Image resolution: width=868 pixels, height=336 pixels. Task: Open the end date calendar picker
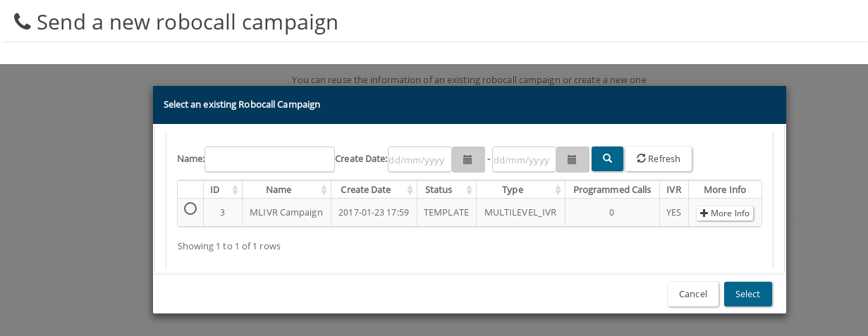click(573, 159)
